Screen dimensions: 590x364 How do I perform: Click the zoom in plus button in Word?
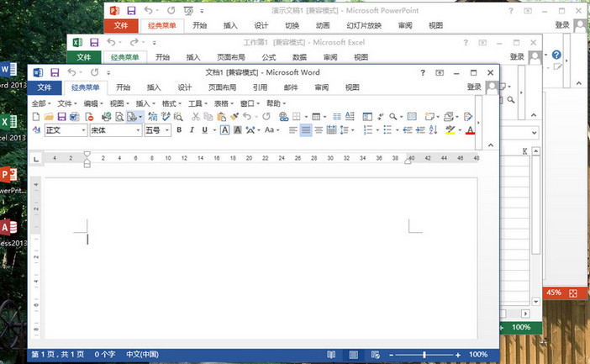click(x=458, y=355)
